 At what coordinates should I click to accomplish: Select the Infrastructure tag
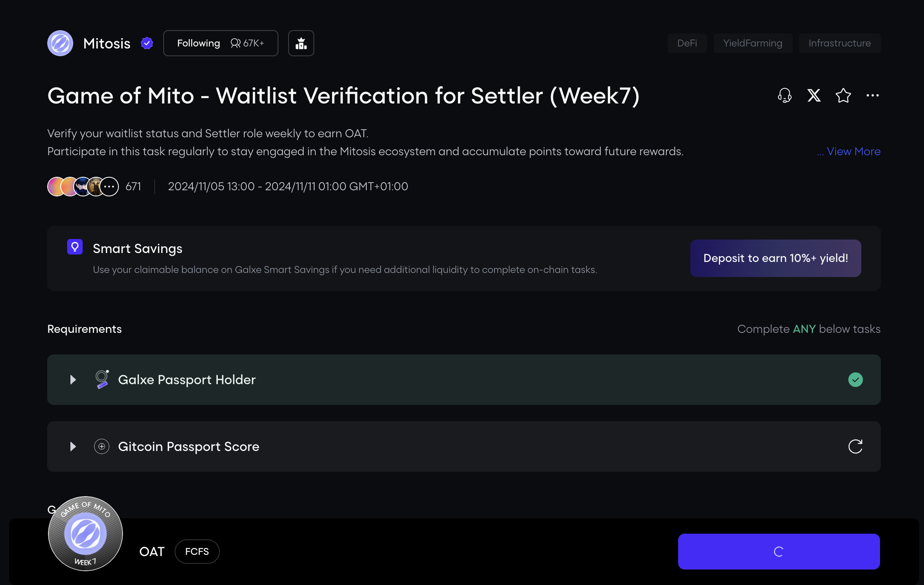839,43
